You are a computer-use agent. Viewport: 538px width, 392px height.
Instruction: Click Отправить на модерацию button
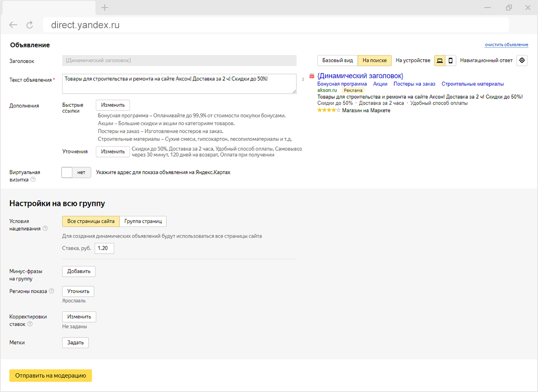click(x=50, y=376)
